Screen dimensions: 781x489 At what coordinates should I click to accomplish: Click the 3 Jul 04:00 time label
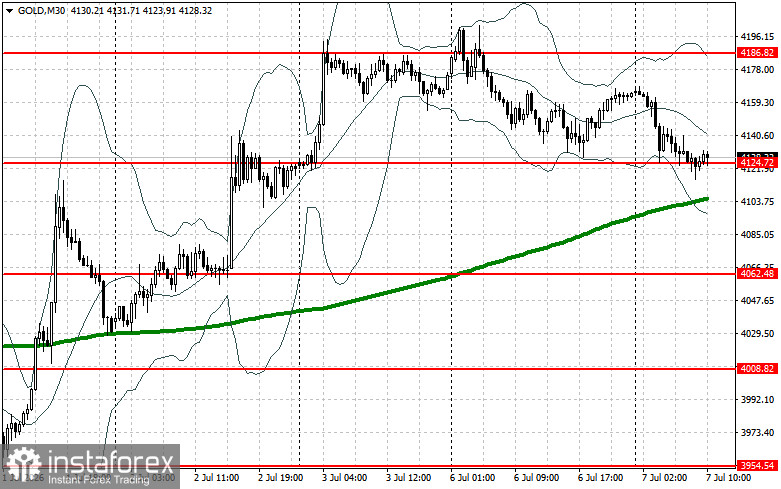pos(344,478)
